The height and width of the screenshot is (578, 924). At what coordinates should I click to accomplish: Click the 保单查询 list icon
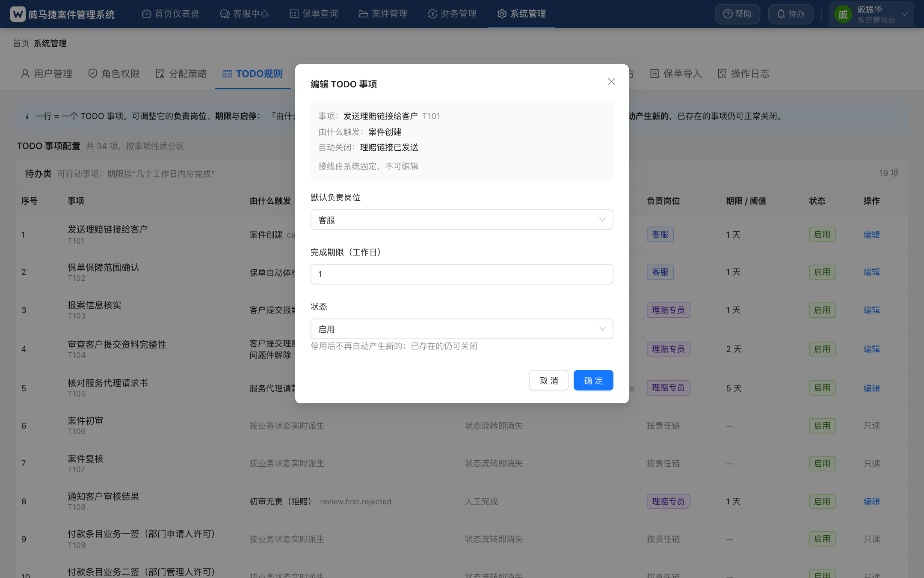(294, 14)
